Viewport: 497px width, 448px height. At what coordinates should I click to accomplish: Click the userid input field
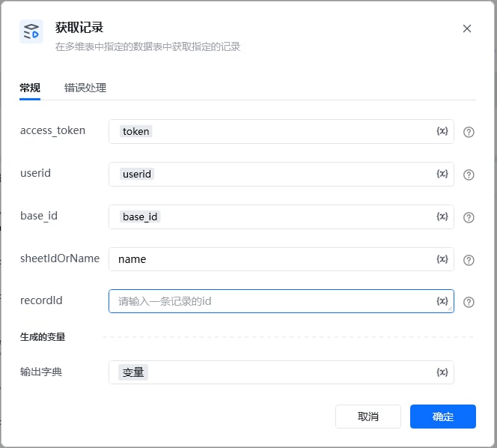pyautogui.click(x=281, y=175)
